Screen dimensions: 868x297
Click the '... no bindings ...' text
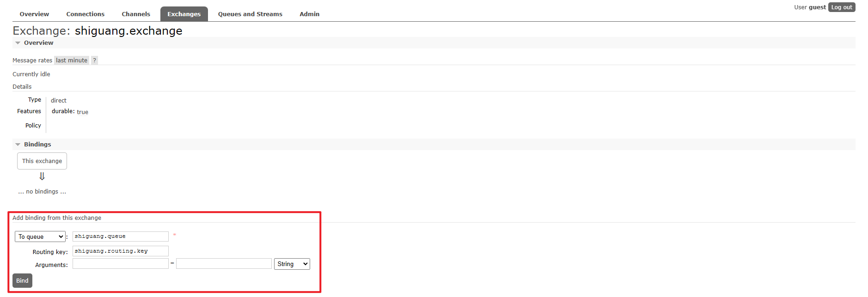pyautogui.click(x=42, y=191)
